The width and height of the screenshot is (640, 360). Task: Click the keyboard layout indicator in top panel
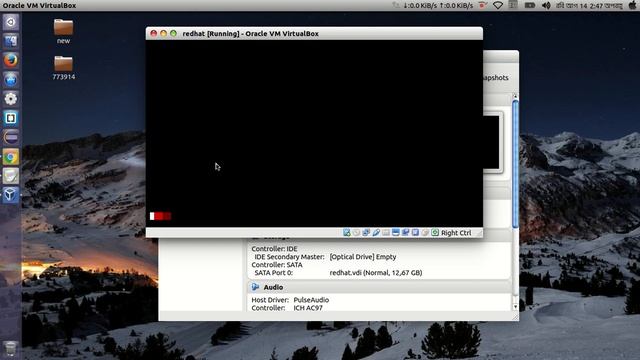click(x=513, y=6)
